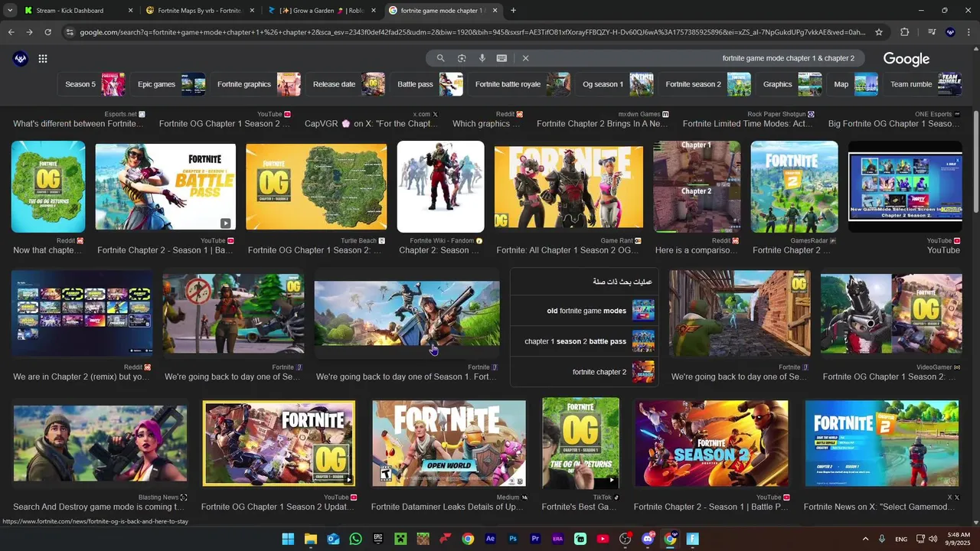Bookmark this page with star icon
This screenshot has width=980, height=551.
click(x=879, y=32)
